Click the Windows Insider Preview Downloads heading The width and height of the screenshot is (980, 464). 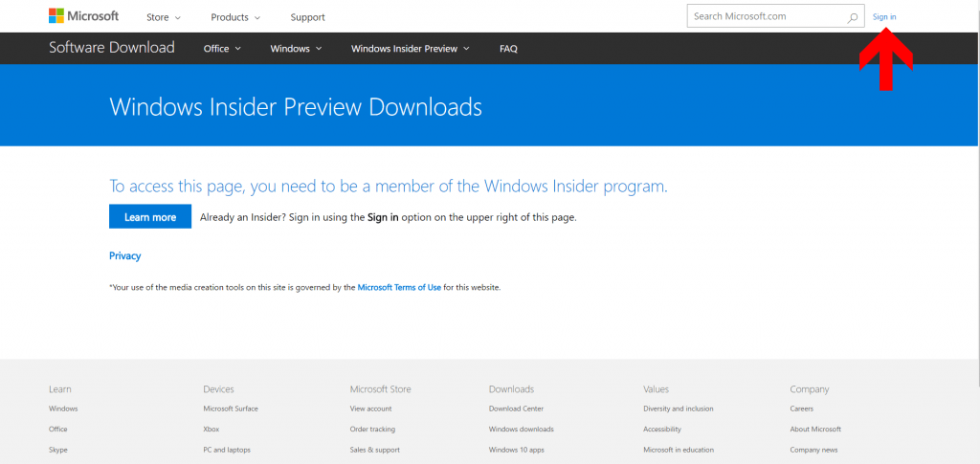296,107
